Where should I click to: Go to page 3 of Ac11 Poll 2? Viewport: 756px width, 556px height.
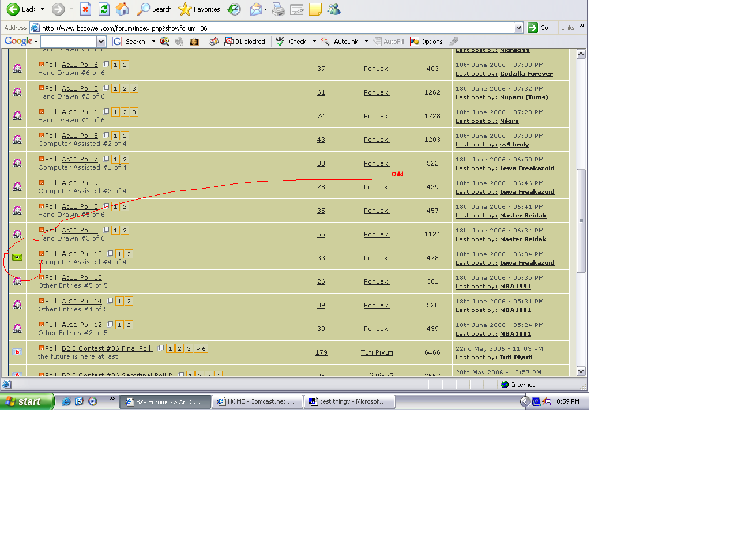coord(134,88)
